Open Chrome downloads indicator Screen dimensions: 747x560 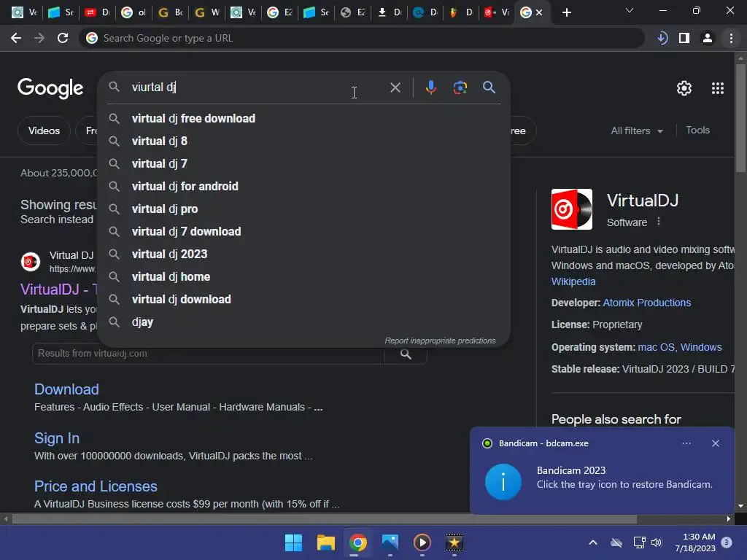662,38
